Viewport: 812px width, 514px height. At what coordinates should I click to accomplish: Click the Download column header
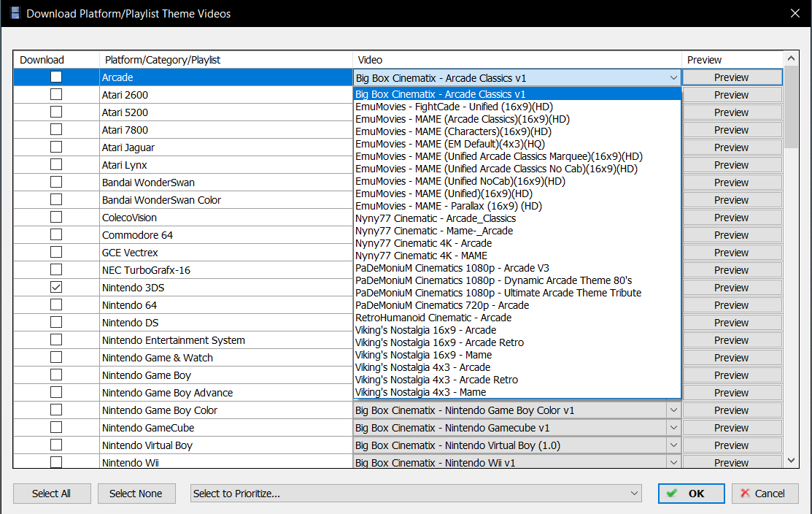[56, 60]
